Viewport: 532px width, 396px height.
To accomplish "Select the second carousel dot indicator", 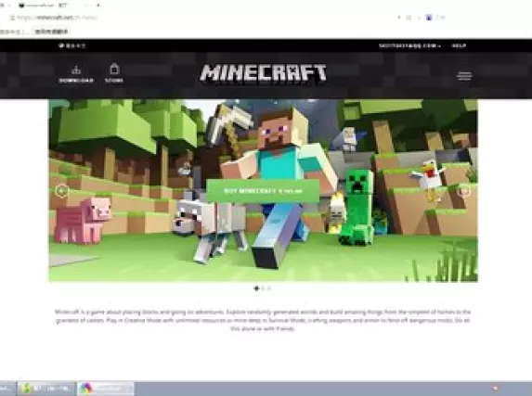I will (x=263, y=288).
